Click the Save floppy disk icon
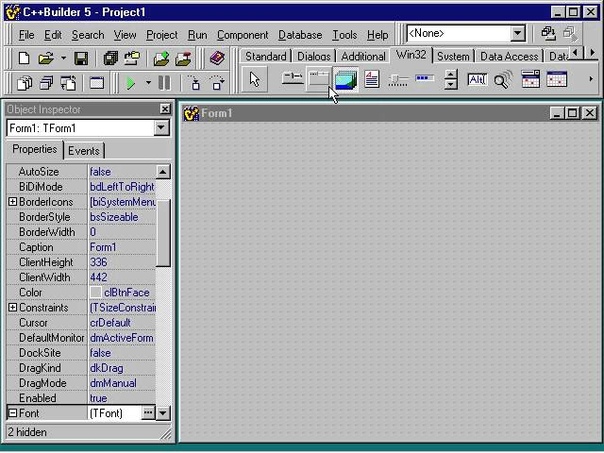604x453 pixels. click(81, 59)
